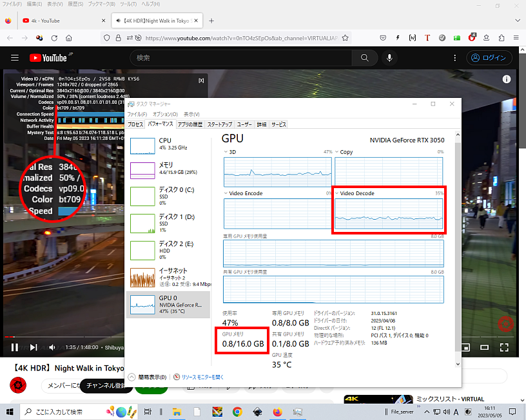Start voice search with the microphone icon
526x420 pixels.
(x=389, y=58)
